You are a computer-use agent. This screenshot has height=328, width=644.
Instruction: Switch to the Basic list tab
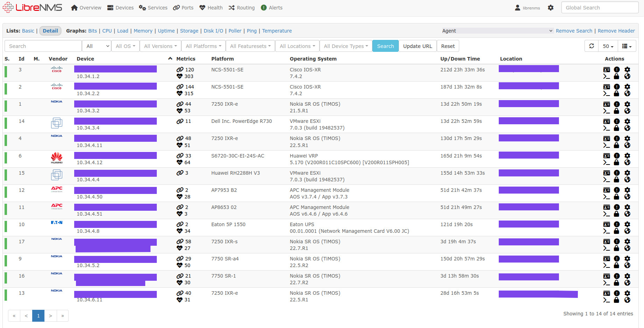click(x=28, y=31)
